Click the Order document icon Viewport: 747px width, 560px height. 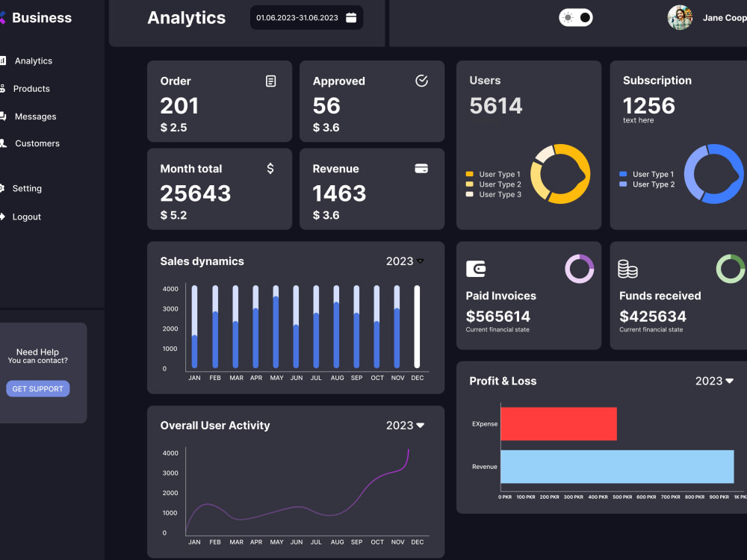point(270,81)
